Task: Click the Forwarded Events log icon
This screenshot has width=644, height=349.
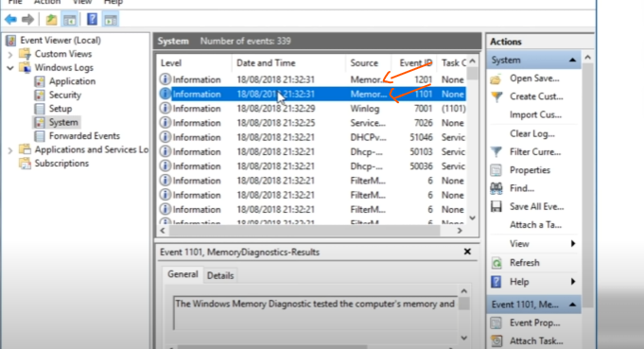Action: point(40,136)
